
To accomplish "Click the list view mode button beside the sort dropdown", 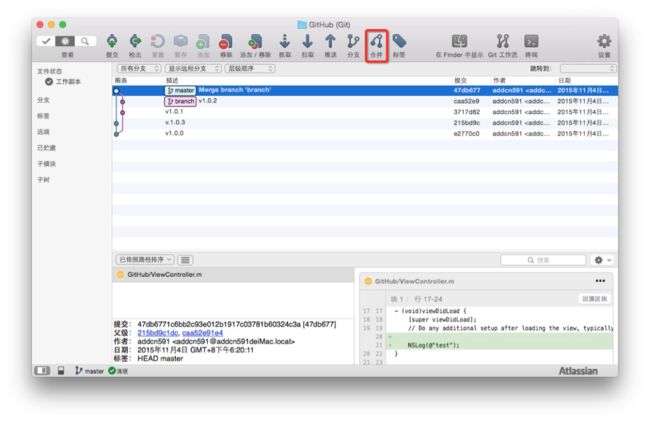I will click(185, 260).
